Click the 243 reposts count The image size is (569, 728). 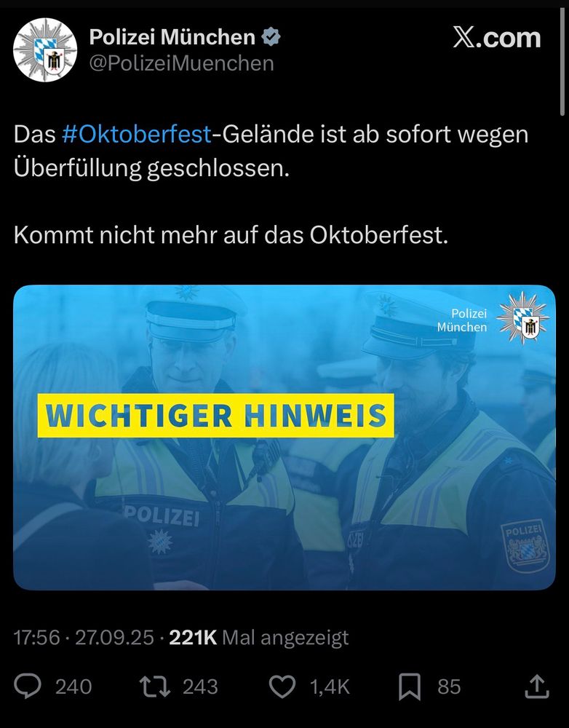pyautogui.click(x=200, y=687)
